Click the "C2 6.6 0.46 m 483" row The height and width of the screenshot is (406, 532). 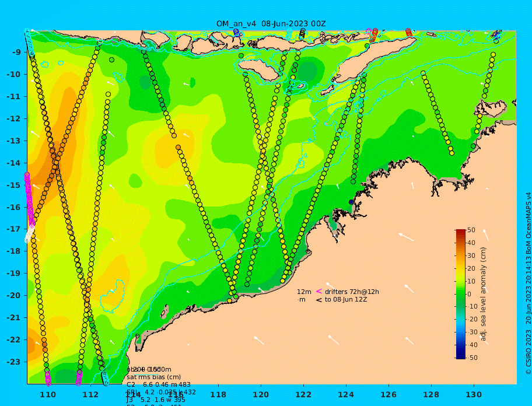159,384
